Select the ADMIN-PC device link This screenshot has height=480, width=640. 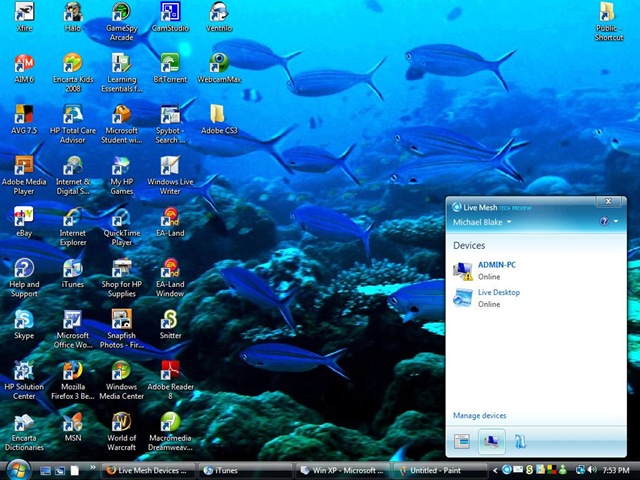[497, 264]
